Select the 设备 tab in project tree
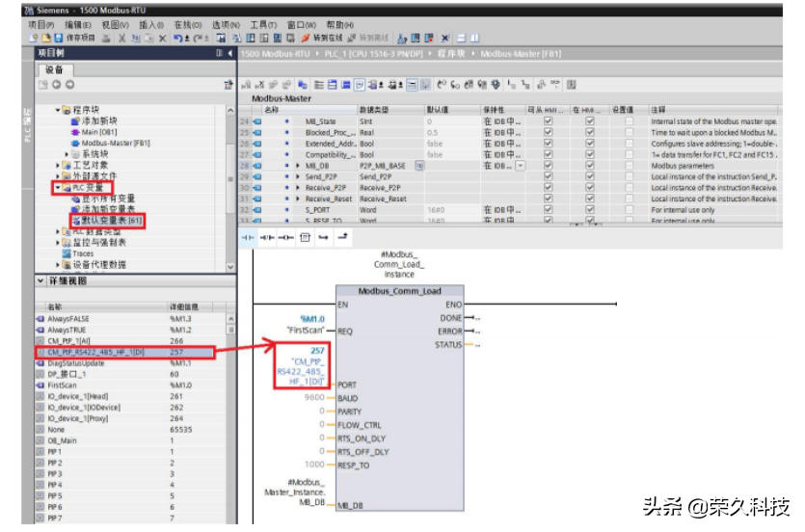The height and width of the screenshot is (532, 805). click(x=54, y=69)
